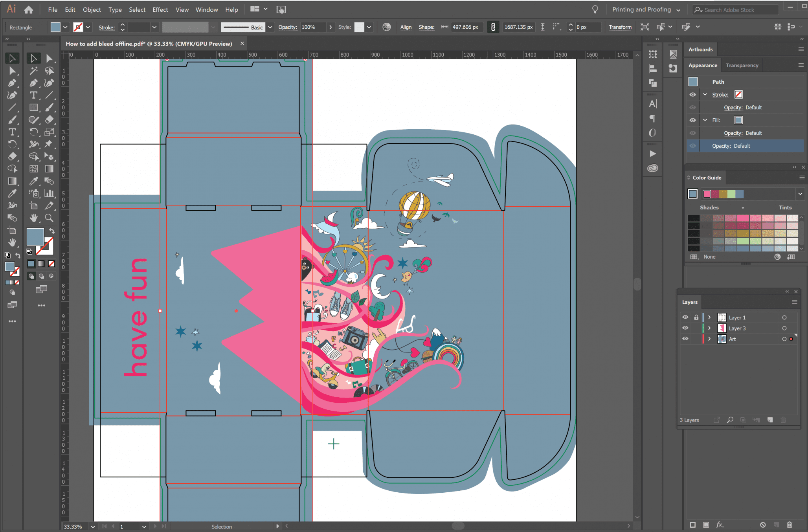808x532 pixels.
Task: Select the pink swatch in Color Guide
Action: click(x=707, y=194)
